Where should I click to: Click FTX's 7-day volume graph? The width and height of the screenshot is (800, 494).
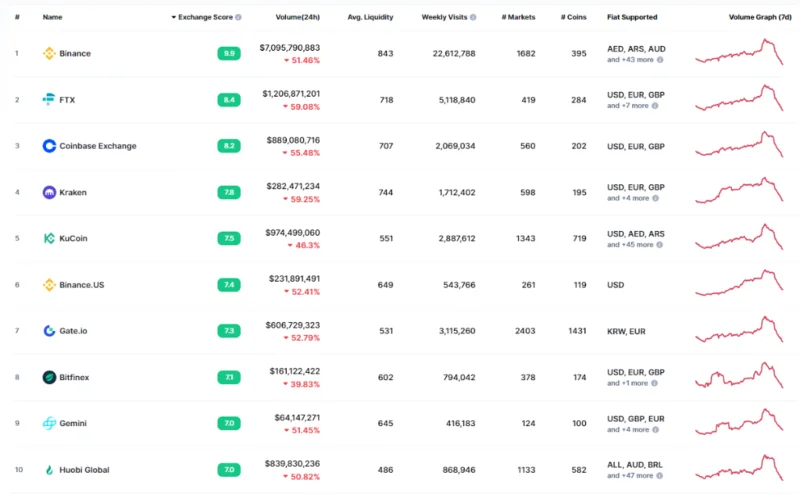tap(739, 98)
